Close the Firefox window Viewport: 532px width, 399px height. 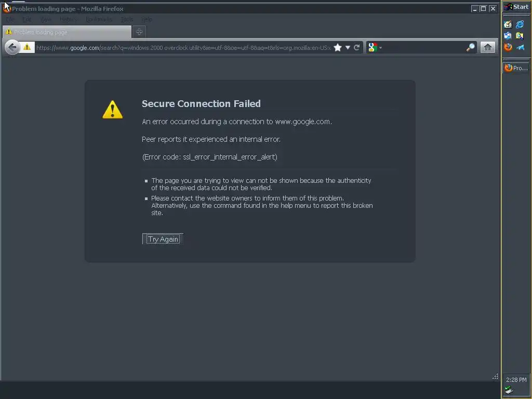point(493,9)
